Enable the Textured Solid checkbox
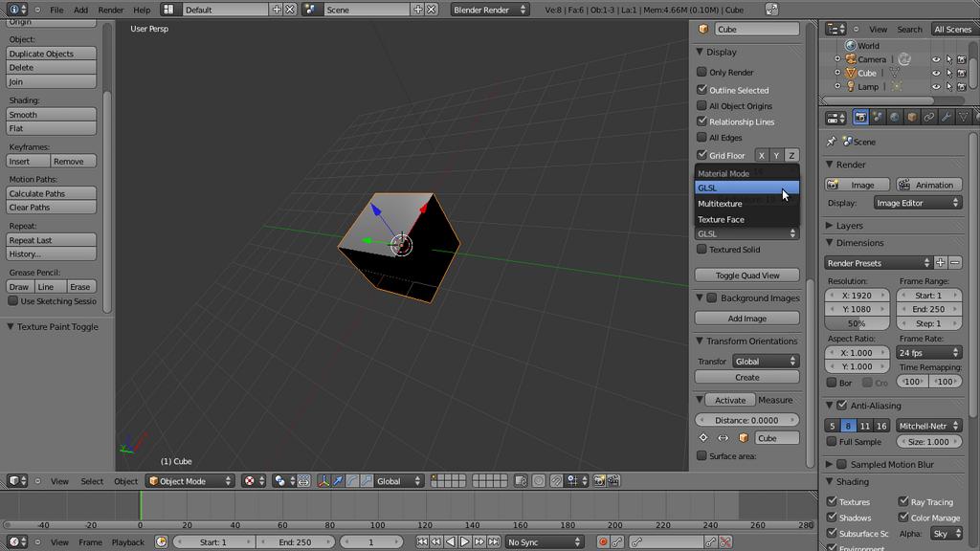 (x=702, y=250)
